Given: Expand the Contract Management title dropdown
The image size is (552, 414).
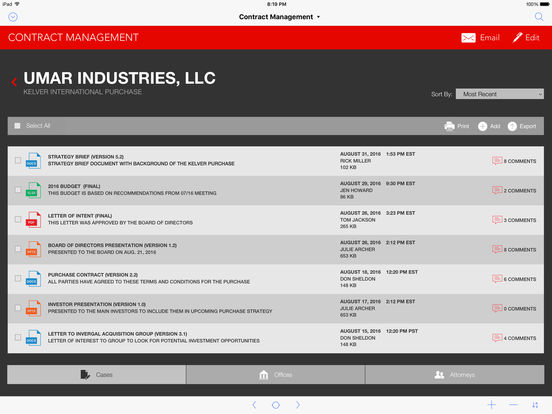Looking at the screenshot, I should [x=280, y=17].
